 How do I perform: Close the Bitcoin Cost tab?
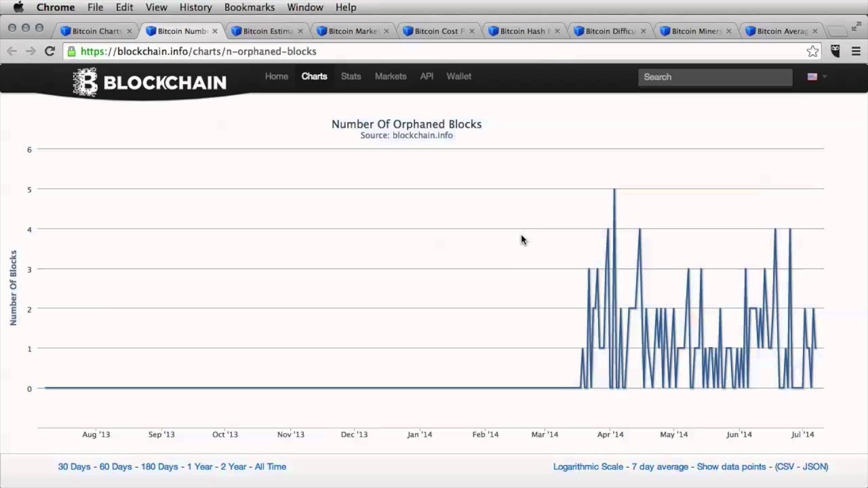(471, 31)
